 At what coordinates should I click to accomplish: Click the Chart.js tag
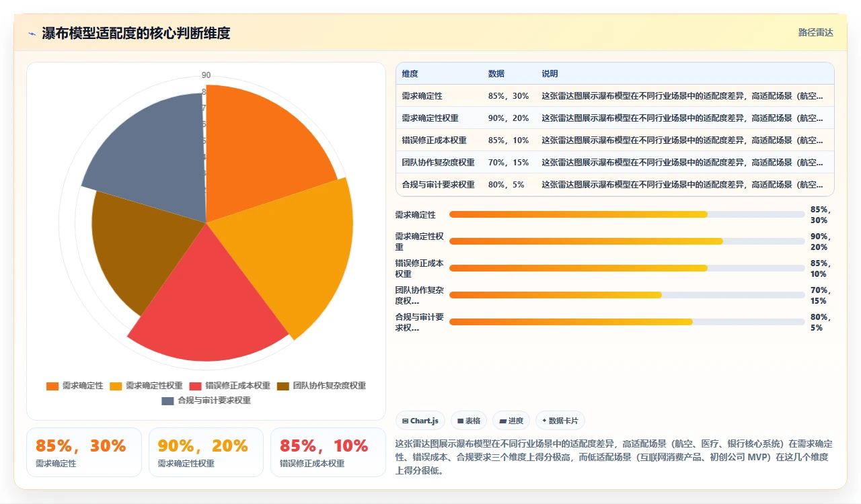coord(420,421)
